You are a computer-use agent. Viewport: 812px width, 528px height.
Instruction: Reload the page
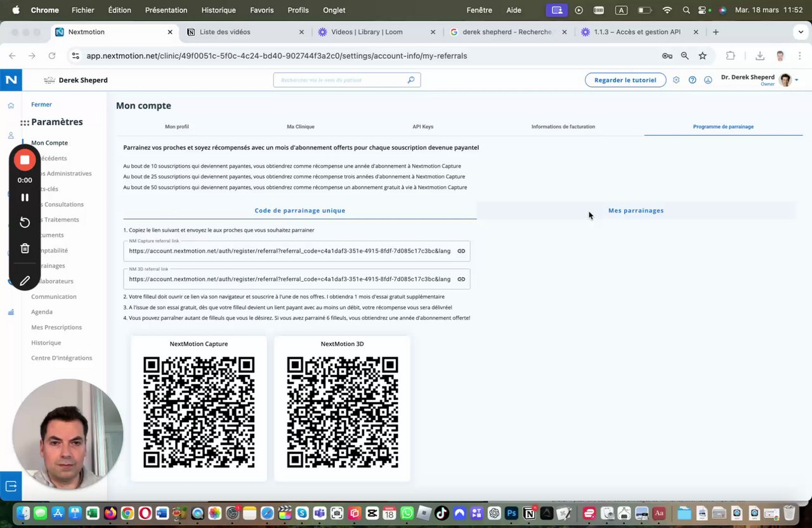click(x=52, y=56)
